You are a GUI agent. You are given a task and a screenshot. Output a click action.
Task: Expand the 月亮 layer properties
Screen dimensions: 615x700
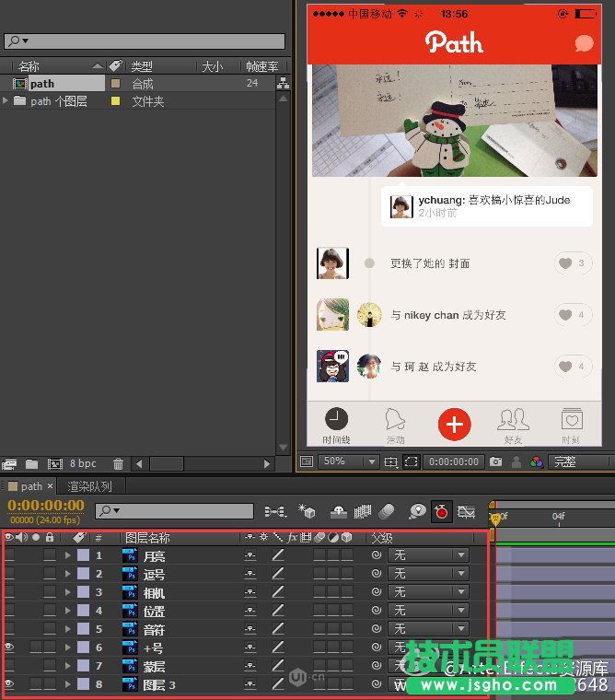[67, 555]
